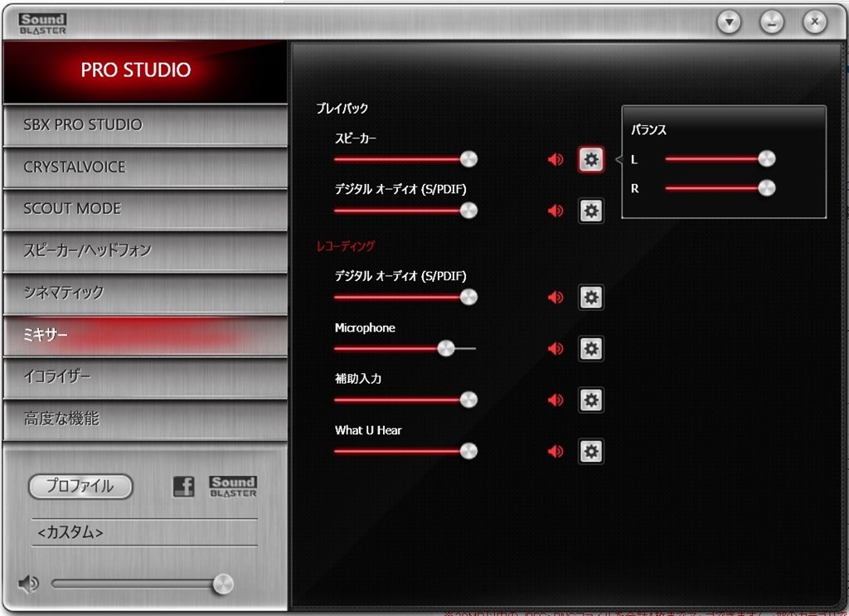Open settings gear for 補助入力

click(x=590, y=400)
